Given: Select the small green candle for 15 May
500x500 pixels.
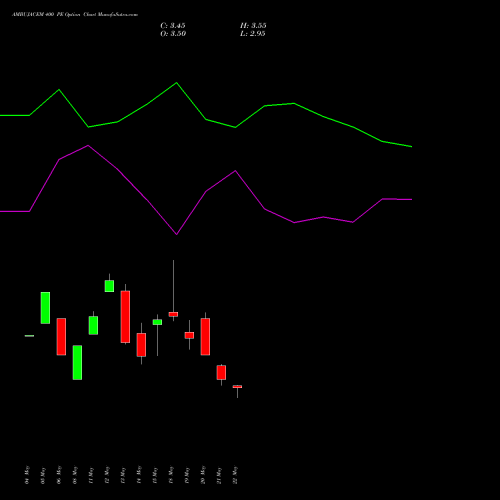Looking at the screenshot, I should click(157, 322).
